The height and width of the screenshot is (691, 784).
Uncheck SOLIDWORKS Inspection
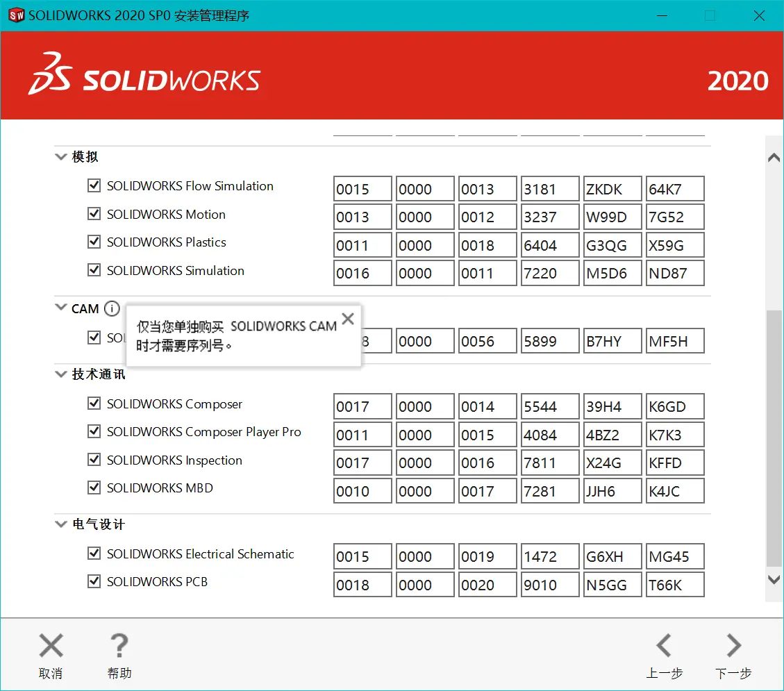pos(94,460)
